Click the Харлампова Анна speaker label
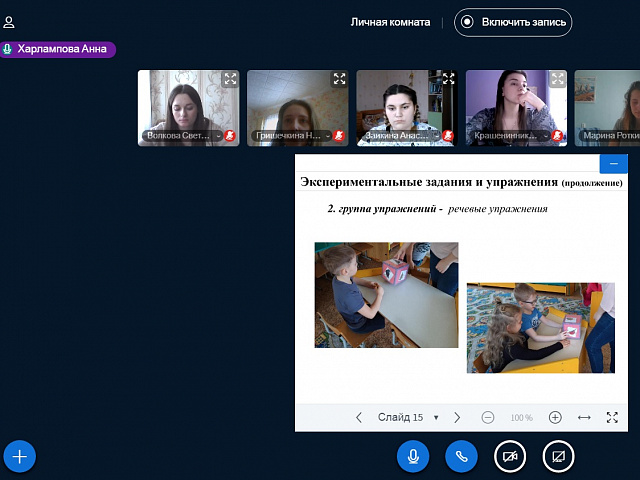This screenshot has height=480, width=640. [x=59, y=48]
